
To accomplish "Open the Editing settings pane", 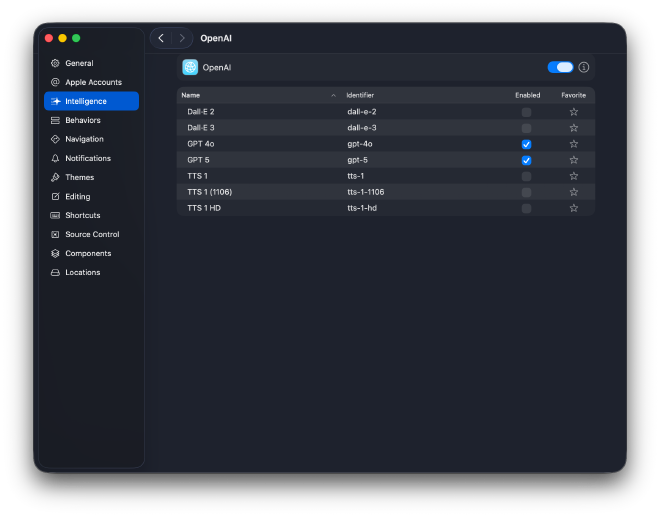I will click(x=91, y=196).
